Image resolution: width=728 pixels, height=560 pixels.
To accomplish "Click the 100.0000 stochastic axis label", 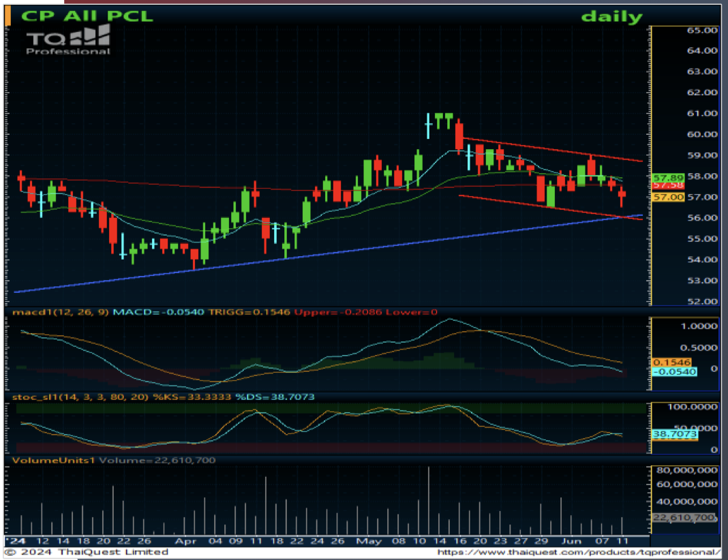I will click(693, 407).
